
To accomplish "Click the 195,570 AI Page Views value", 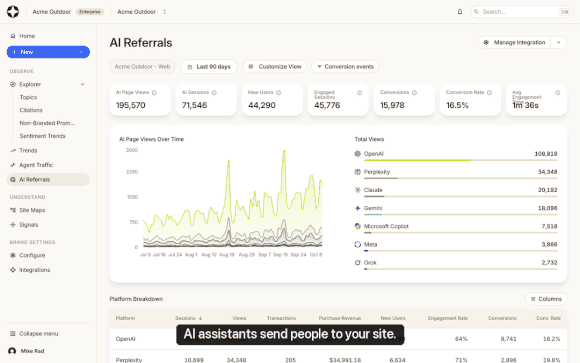I will pos(131,105).
